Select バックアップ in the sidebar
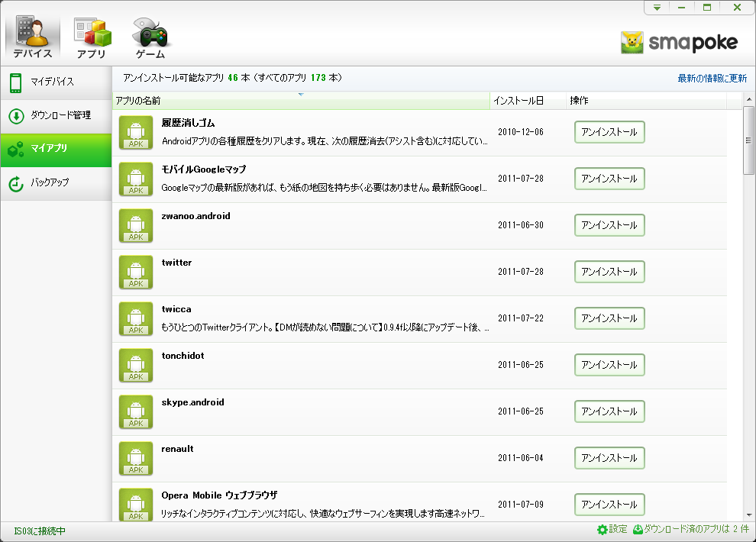This screenshot has height=542, width=756. click(x=56, y=183)
